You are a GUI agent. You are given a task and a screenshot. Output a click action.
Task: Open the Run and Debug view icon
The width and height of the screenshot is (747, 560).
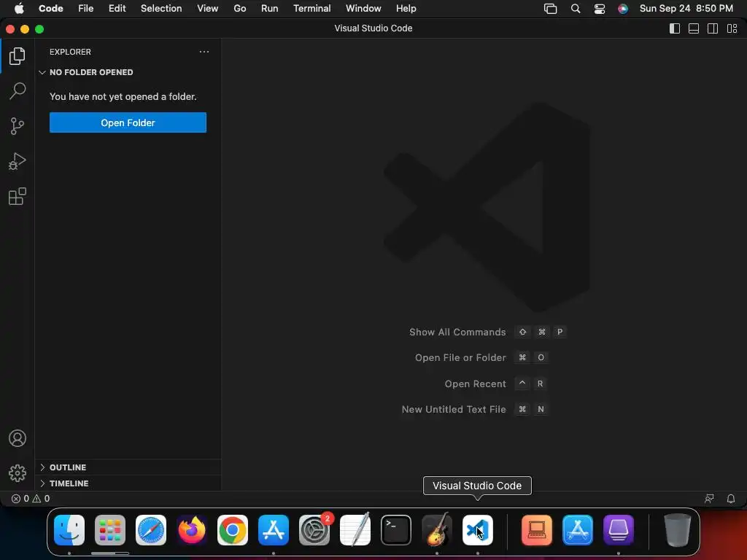[x=18, y=161]
